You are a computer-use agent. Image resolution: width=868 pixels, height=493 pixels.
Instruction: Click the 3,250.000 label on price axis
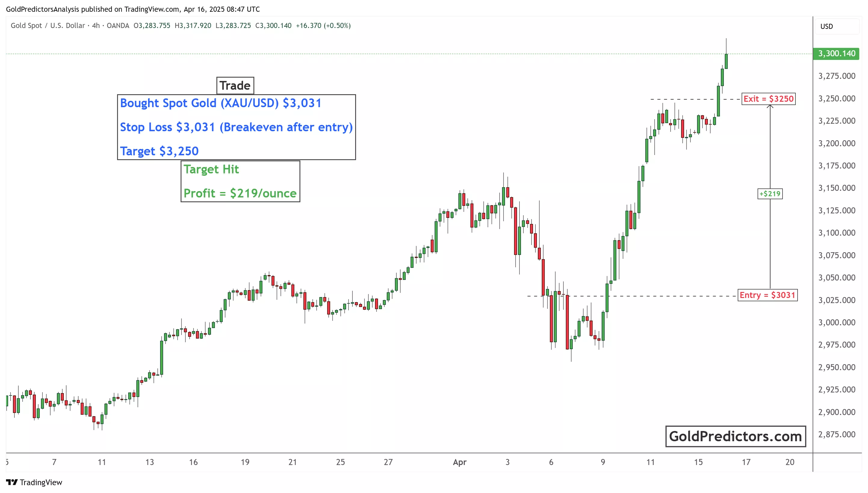(836, 98)
